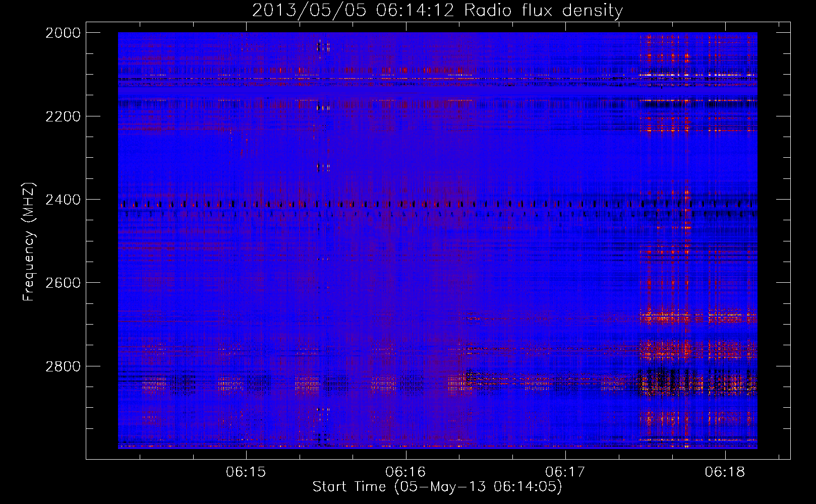This screenshot has width=816, height=504.
Task: Click the 06:17 time tick label
Action: [565, 472]
